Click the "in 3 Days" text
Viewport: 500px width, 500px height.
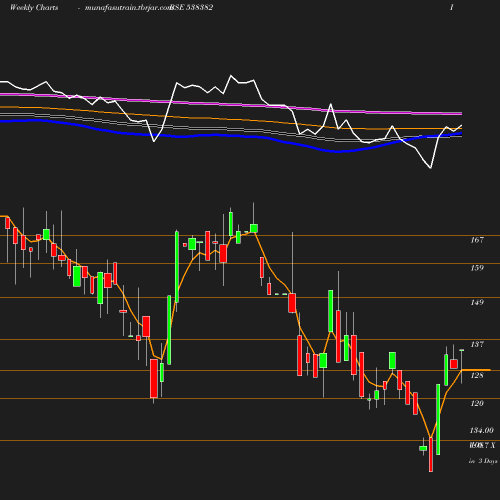483,461
